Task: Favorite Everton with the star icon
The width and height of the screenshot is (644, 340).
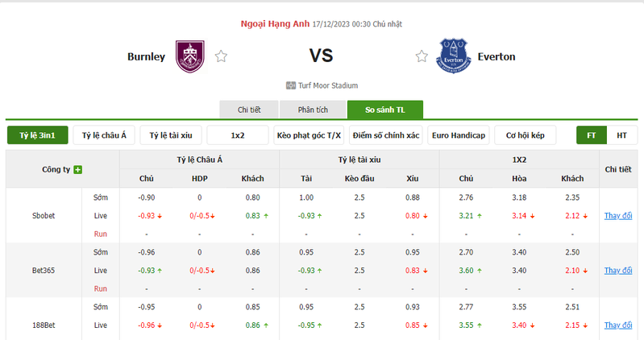Action: coord(422,56)
